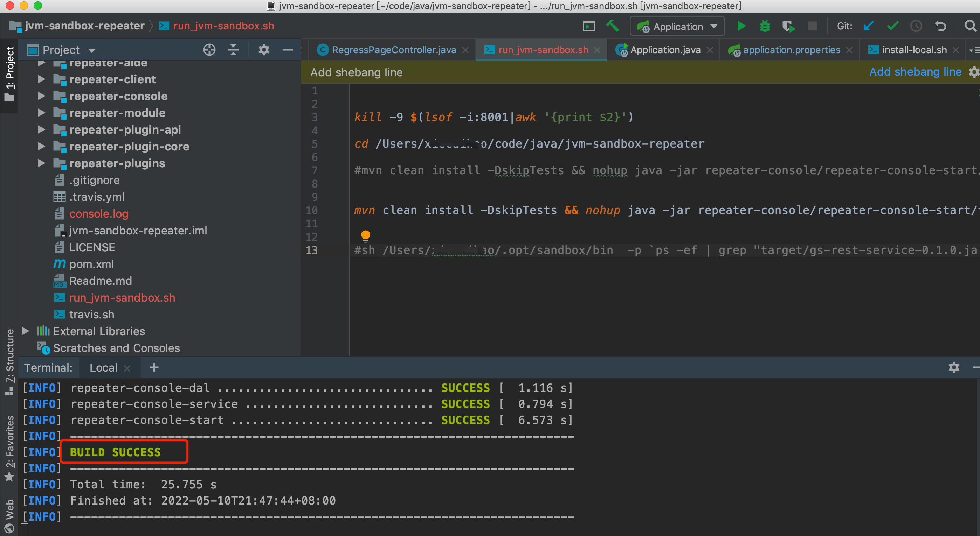Click Collapse All icon in Project panel
The image size is (980, 536).
click(x=233, y=50)
